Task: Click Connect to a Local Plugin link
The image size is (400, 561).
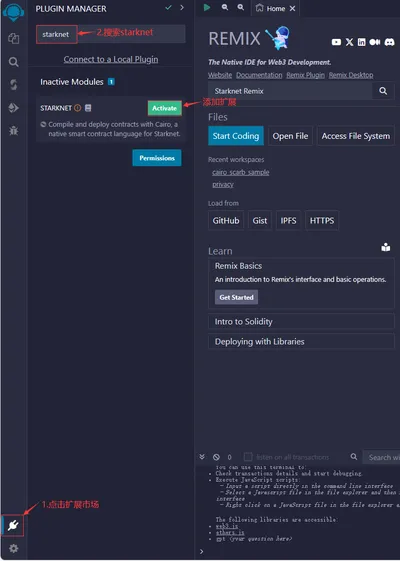Action: 111,59
